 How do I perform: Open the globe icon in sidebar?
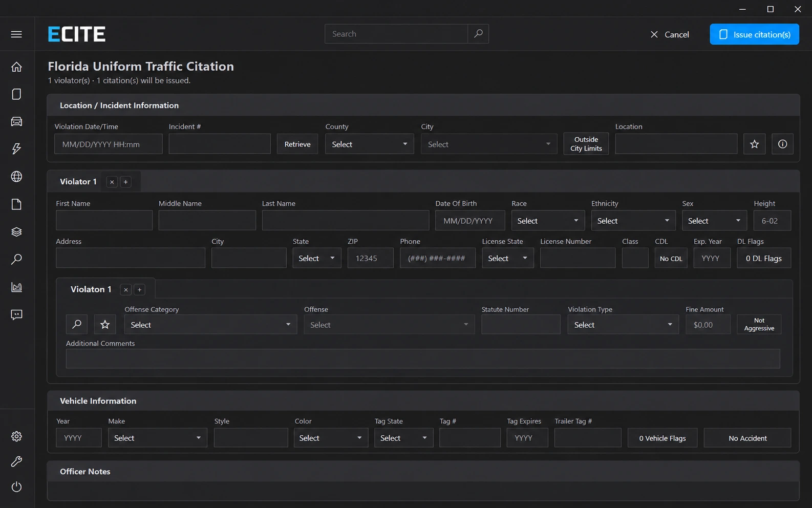coord(16,177)
